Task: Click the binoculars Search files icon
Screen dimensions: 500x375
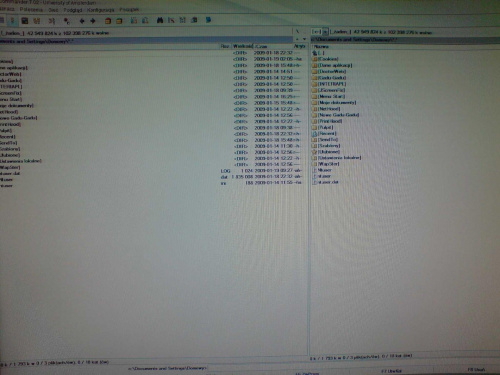Action: point(160,21)
